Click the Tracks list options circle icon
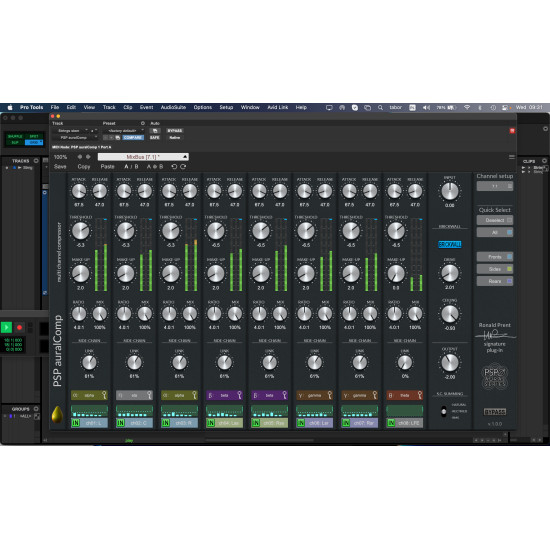The image size is (550, 550). [36, 161]
